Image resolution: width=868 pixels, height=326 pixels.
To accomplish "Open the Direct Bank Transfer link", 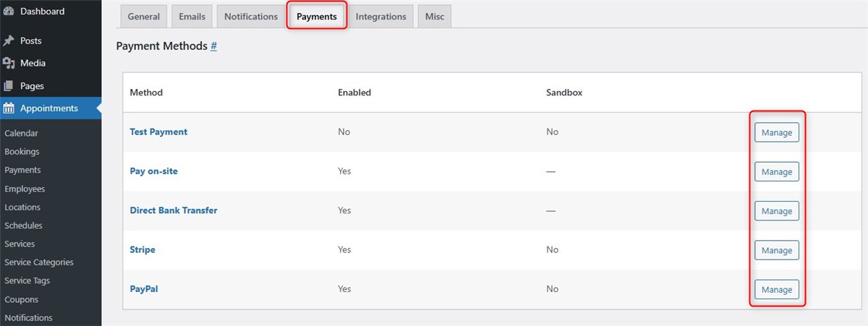I will (174, 210).
